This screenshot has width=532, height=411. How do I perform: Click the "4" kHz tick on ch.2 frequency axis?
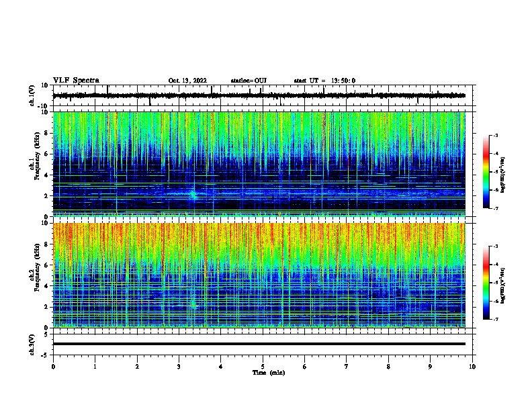click(46, 286)
